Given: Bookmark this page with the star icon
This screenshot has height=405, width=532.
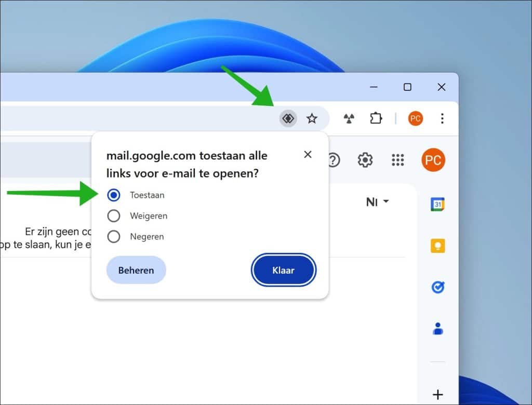Looking at the screenshot, I should click(312, 118).
